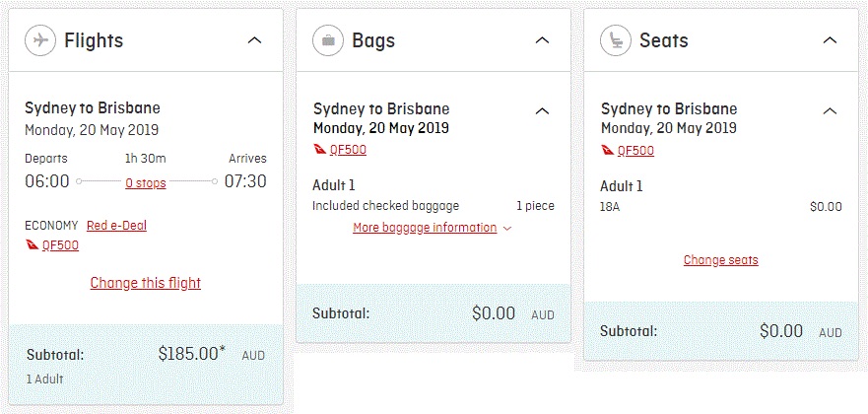The width and height of the screenshot is (868, 414).
Task: Expand More baggage information
Action: click(x=433, y=228)
